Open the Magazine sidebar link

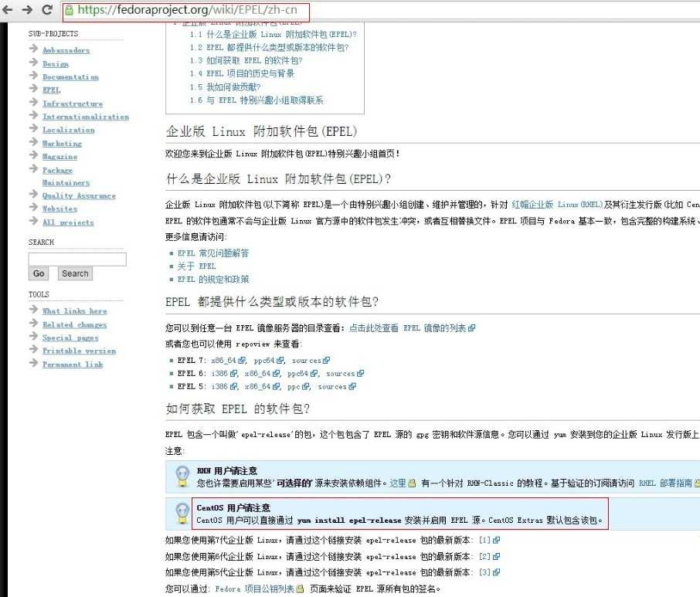(59, 157)
